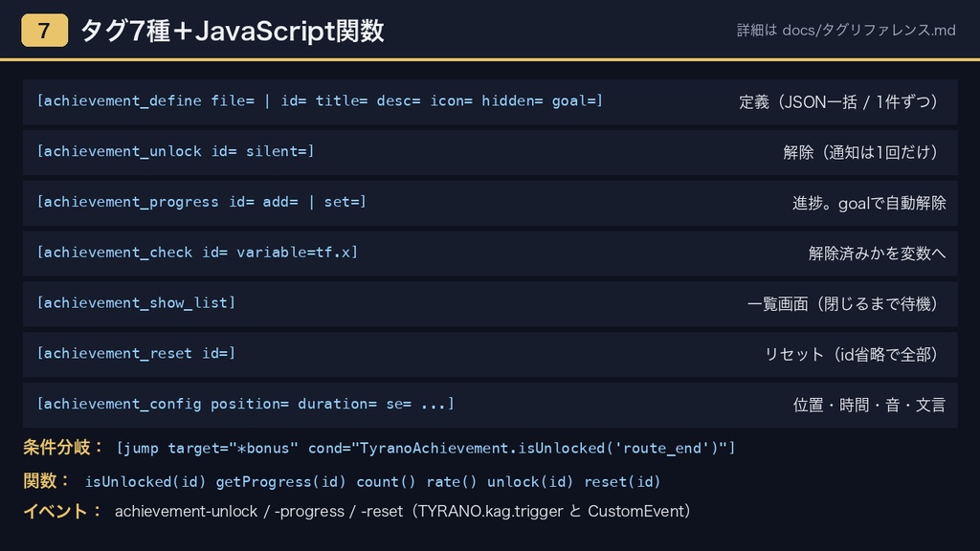980x551 pixels.
Task: Click the reset(id) function name
Action: [x=622, y=482]
